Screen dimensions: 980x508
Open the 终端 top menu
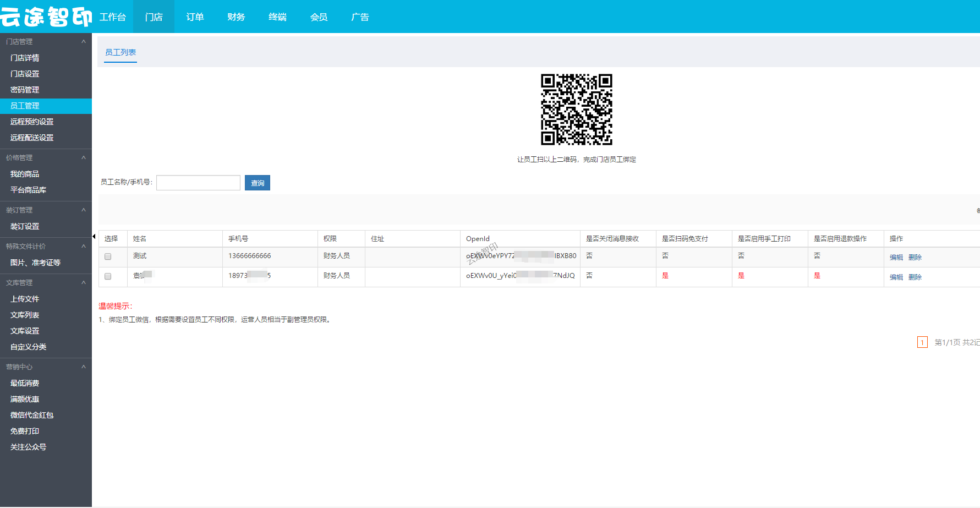click(x=277, y=17)
